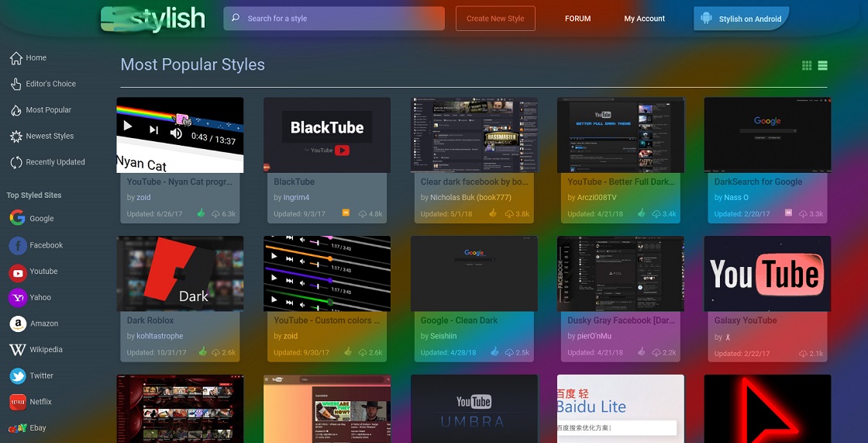This screenshot has height=443, width=868.
Task: Open the BlackTube style thumbnail
Action: tap(326, 135)
